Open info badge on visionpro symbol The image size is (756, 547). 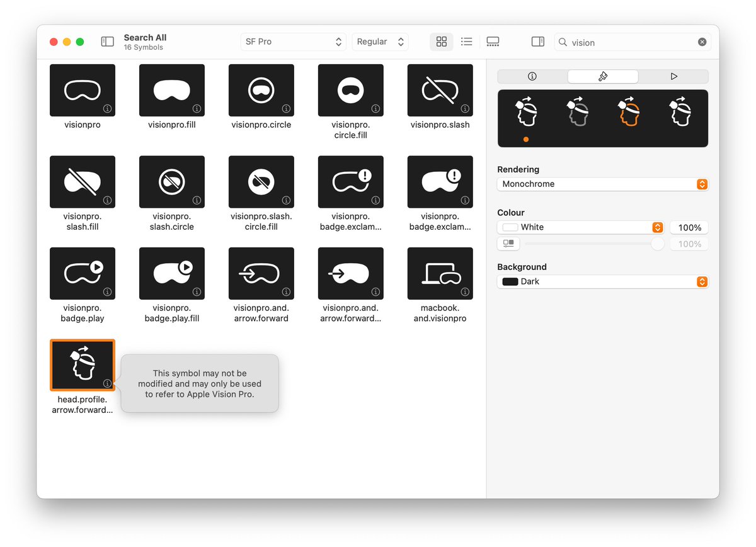click(x=107, y=108)
